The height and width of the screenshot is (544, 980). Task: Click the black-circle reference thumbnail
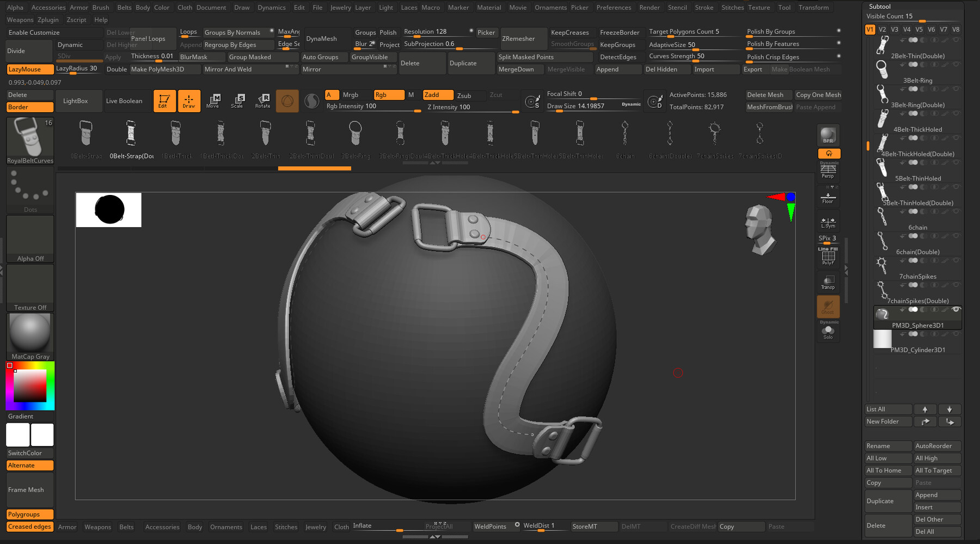[109, 210]
